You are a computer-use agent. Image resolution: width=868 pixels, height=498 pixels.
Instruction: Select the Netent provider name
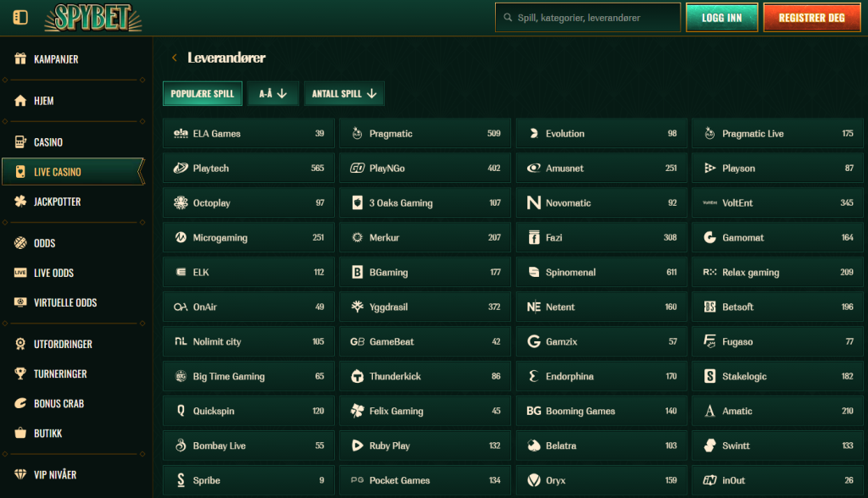click(560, 307)
